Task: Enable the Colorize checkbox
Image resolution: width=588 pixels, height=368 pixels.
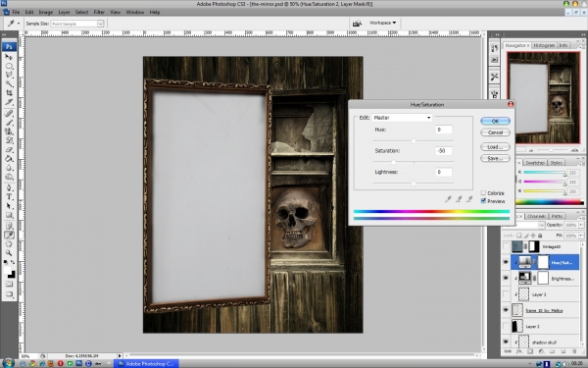Action: pos(483,193)
